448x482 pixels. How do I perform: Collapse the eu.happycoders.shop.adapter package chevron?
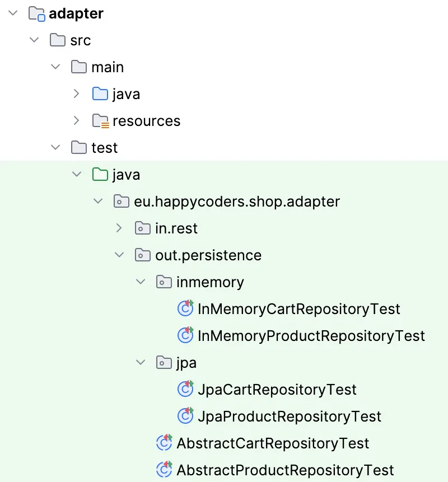(x=98, y=201)
